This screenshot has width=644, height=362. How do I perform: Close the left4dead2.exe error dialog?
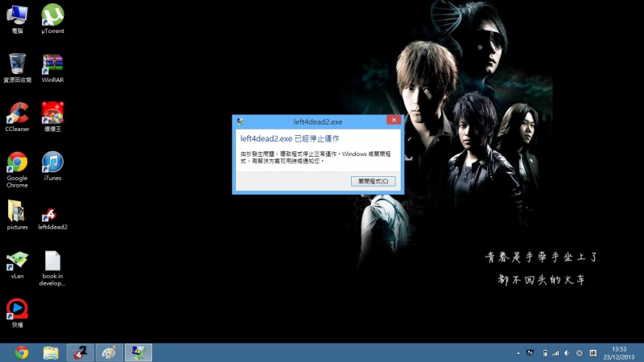pos(394,120)
